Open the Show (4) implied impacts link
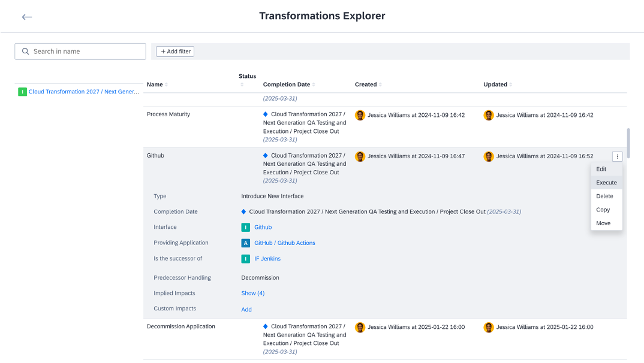 point(252,293)
